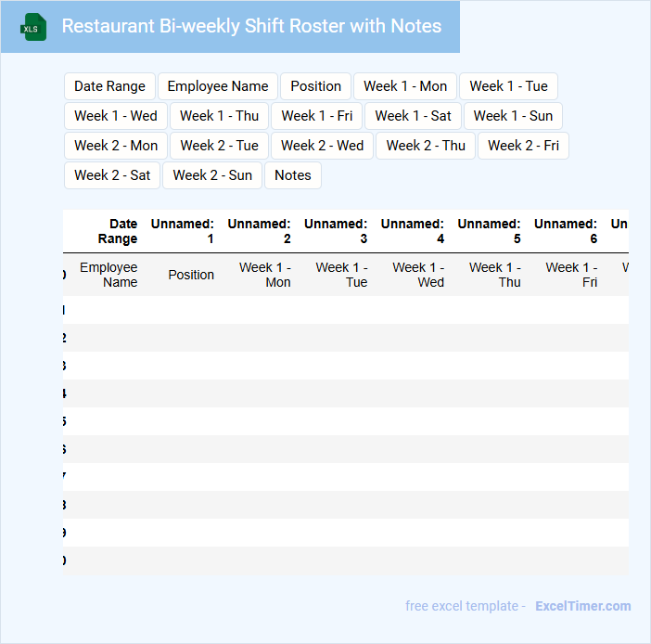Select the Date Range tag
651x644 pixels.
[109, 86]
